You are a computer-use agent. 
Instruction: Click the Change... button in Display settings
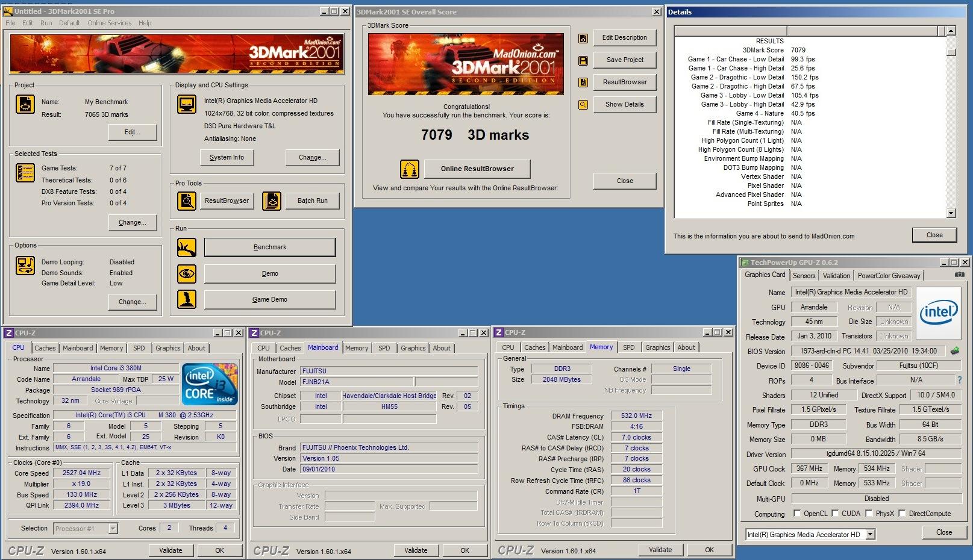click(312, 157)
